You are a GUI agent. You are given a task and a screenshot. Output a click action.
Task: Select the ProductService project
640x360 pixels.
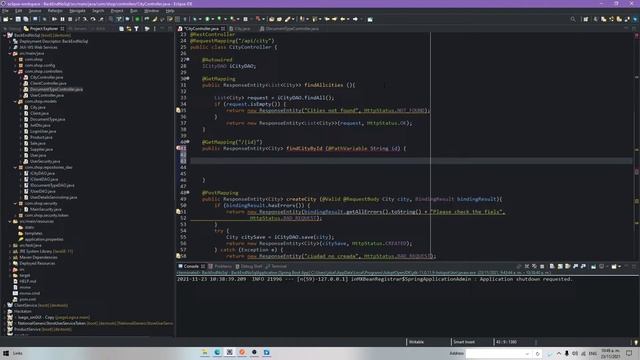(x=42, y=329)
